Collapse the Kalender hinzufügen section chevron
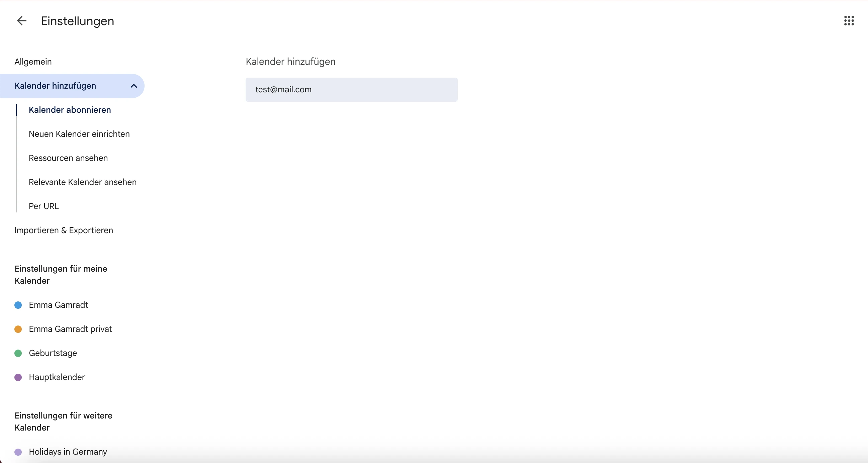Viewport: 868px width, 463px height. click(134, 86)
